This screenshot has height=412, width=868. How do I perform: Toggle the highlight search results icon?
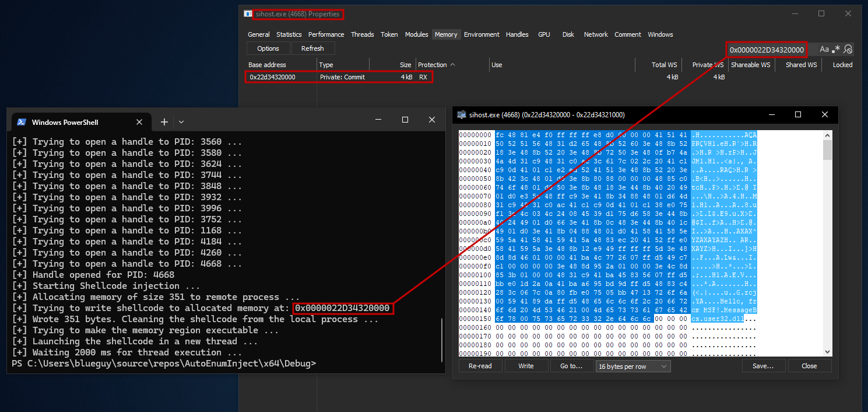tap(849, 50)
